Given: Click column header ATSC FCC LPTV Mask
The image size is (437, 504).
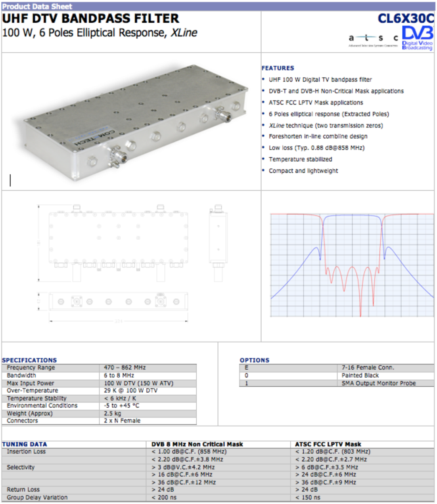Looking at the screenshot, I should click(328, 444).
